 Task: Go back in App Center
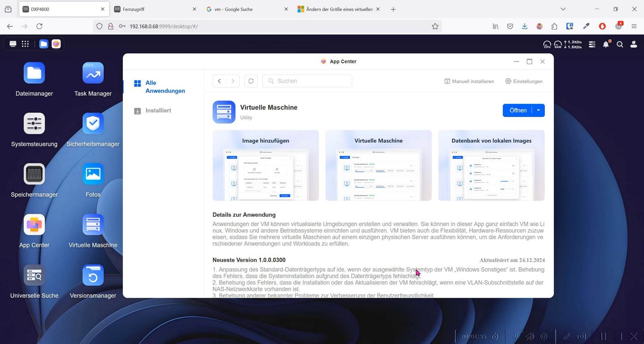(x=219, y=81)
